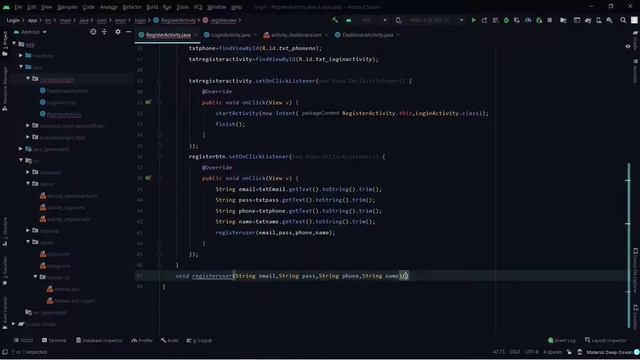The image size is (640, 360).
Task: Place cursor on registeruser method name at line 47
Action: [x=212, y=276]
